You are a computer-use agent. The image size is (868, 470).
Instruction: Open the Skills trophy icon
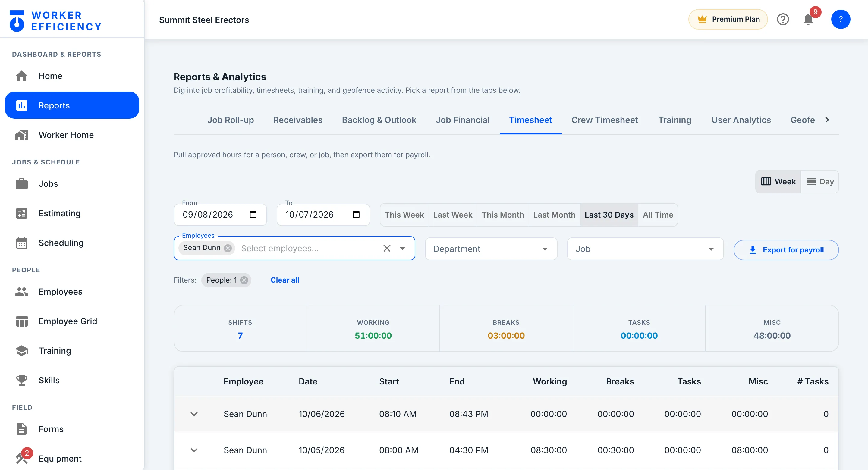point(22,381)
